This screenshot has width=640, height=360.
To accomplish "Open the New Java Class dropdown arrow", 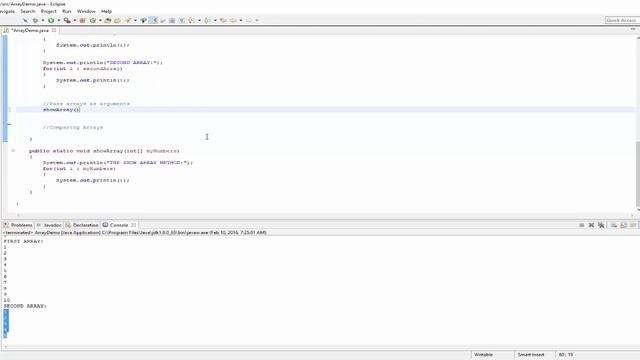I will (100, 20).
